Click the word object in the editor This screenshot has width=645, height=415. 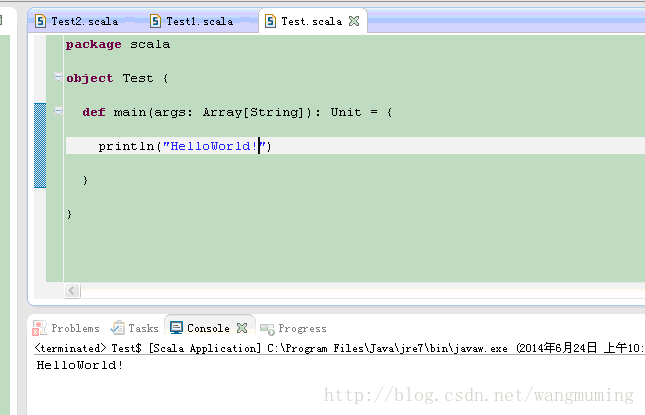89,78
